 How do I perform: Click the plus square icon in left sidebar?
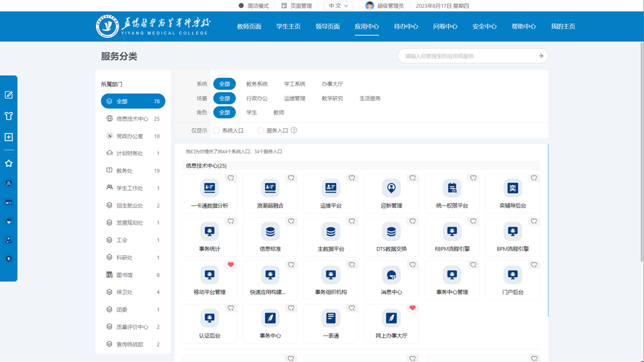(x=8, y=137)
